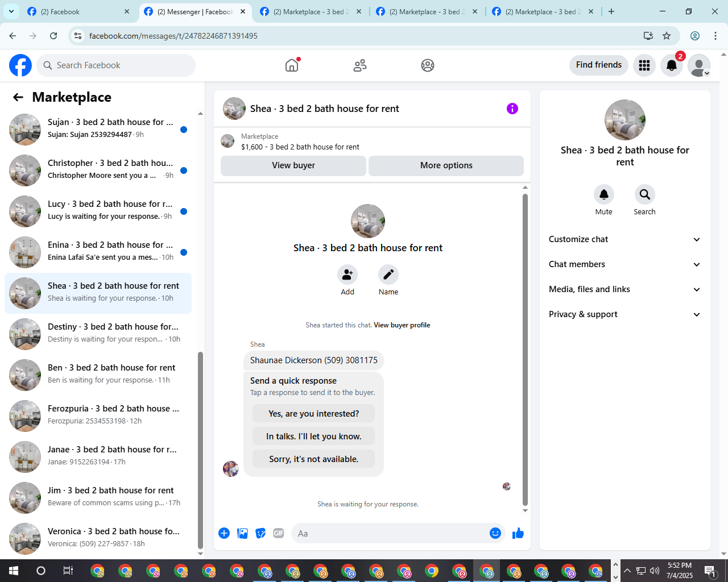Open Windows notification center icon
Screen dimensions: 728x582
[x=710, y=571]
